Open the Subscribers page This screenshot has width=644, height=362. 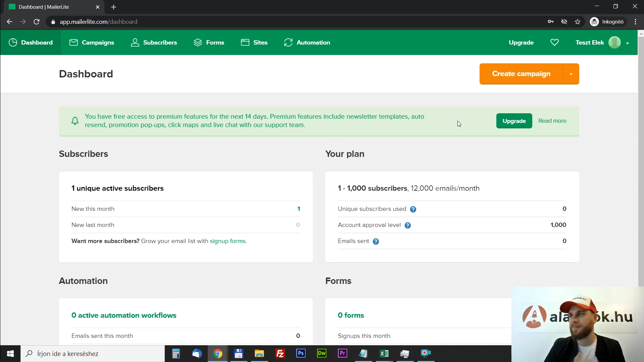click(x=154, y=43)
